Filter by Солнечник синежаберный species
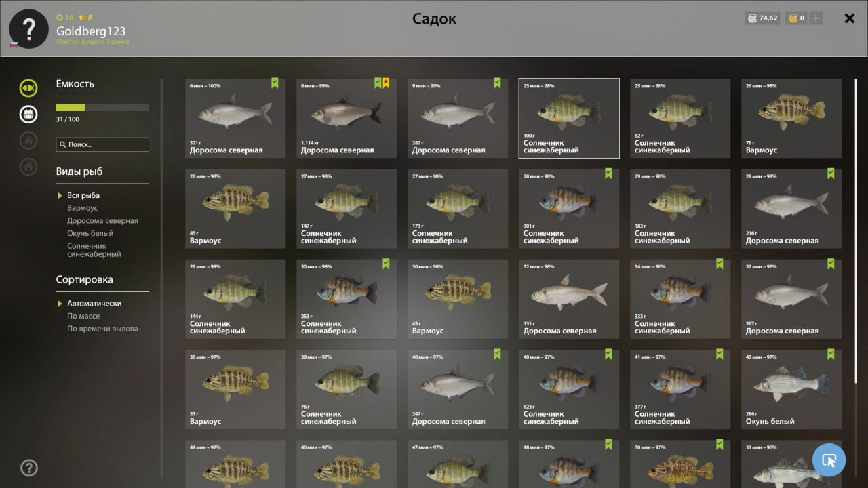Image resolution: width=868 pixels, height=488 pixels. [x=94, y=250]
